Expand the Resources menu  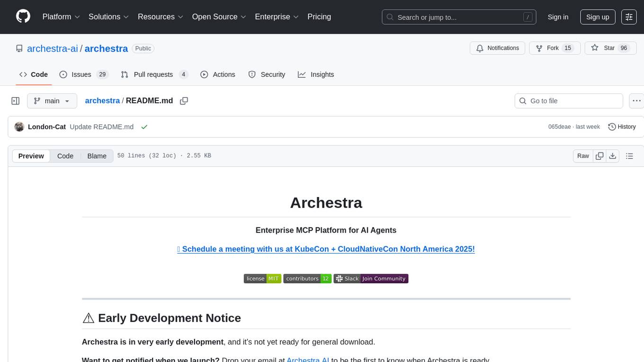[x=161, y=17]
